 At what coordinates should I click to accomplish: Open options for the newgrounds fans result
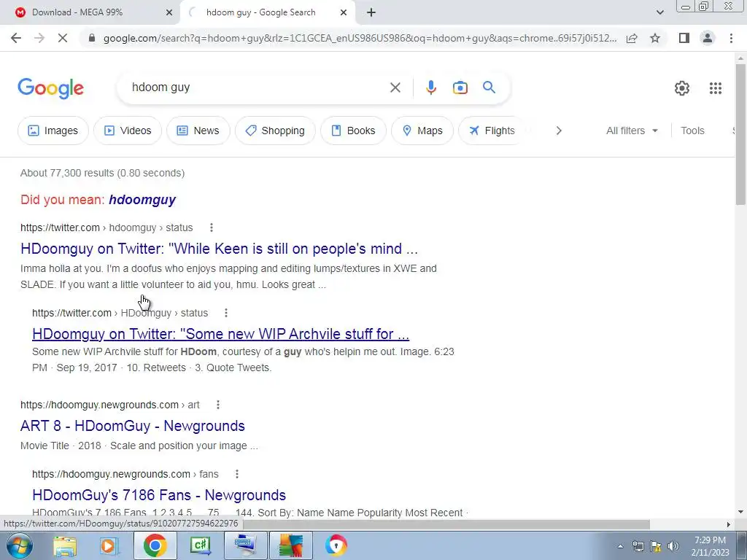237,474
